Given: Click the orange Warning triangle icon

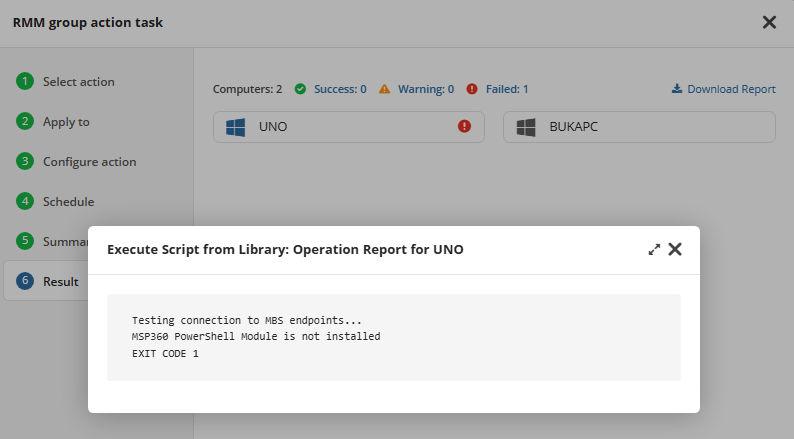Looking at the screenshot, I should (x=384, y=89).
